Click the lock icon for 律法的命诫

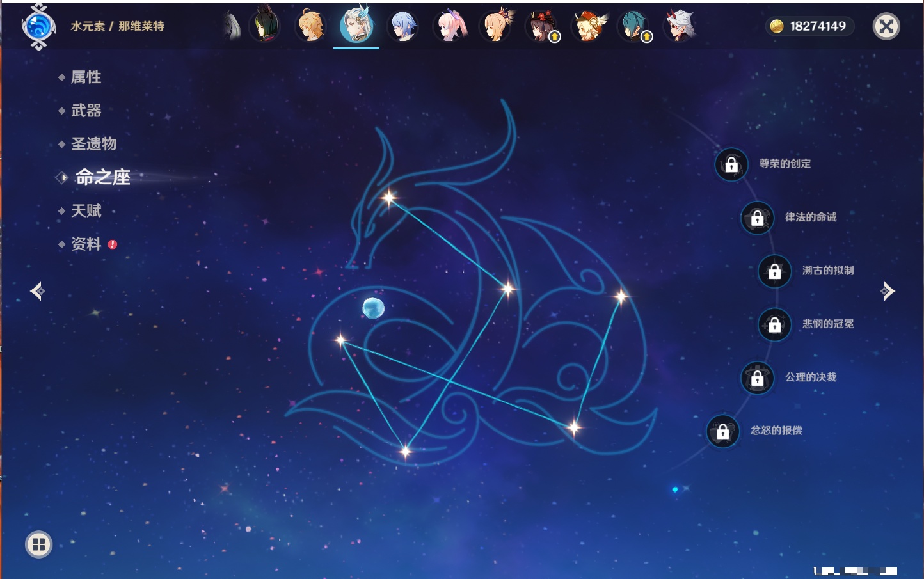pos(757,218)
